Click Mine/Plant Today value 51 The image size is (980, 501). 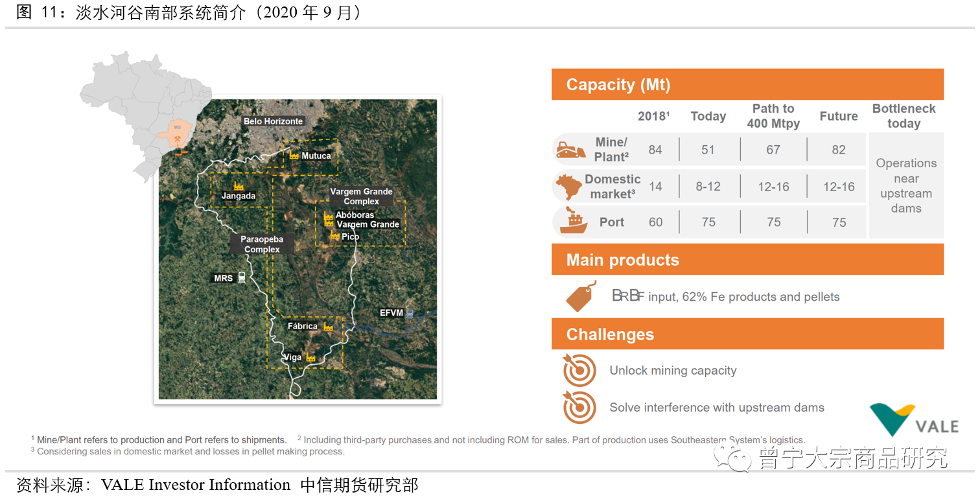pyautogui.click(x=708, y=150)
